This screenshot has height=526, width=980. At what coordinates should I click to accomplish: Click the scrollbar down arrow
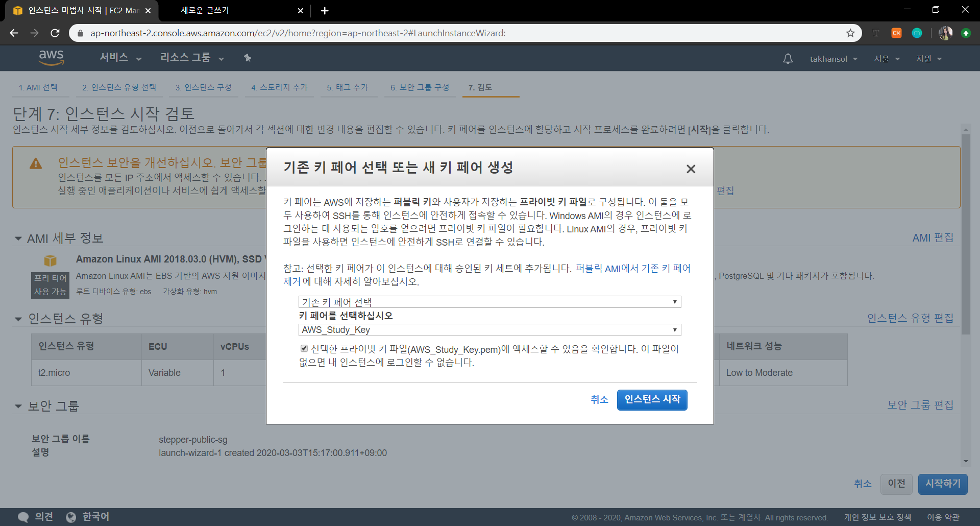coord(966,461)
